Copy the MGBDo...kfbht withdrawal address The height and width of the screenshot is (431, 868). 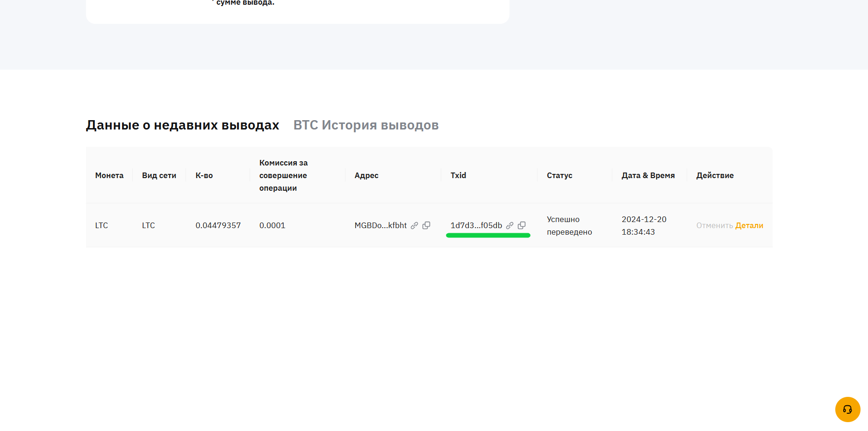point(426,225)
